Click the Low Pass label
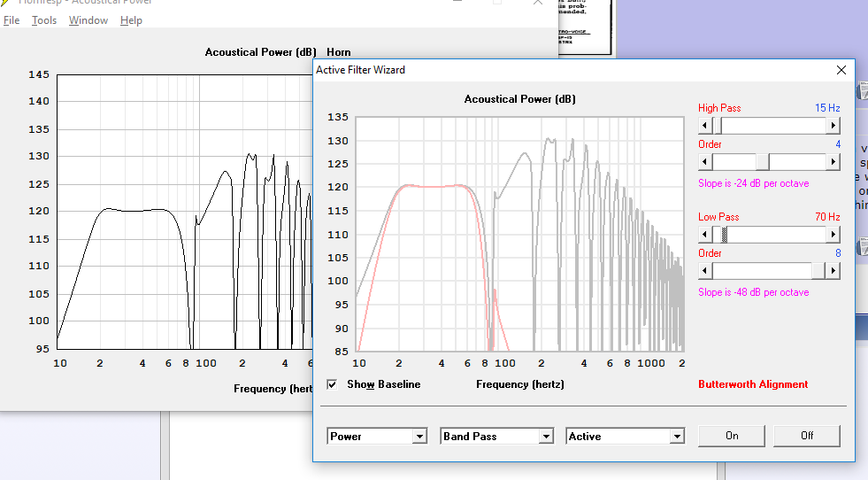 718,217
